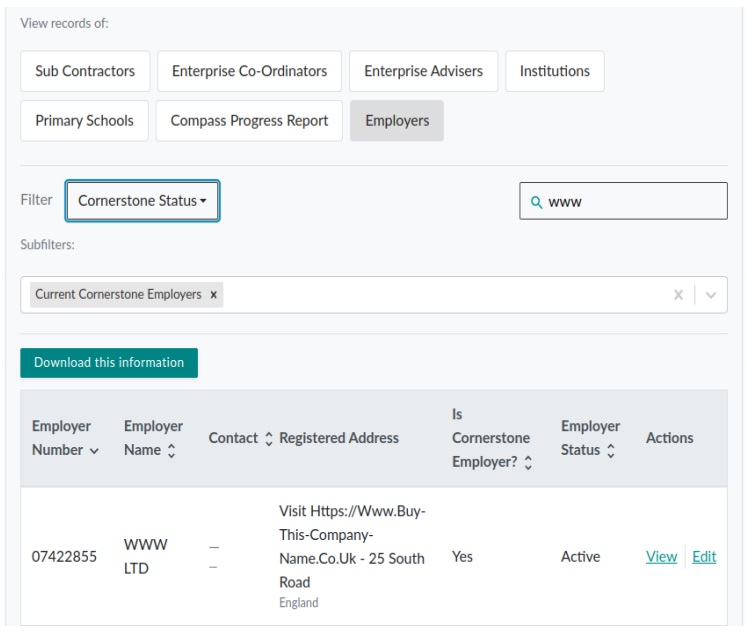Click the Yes cornerstone employer cell
This screenshot has height=635, width=753.
(462, 557)
